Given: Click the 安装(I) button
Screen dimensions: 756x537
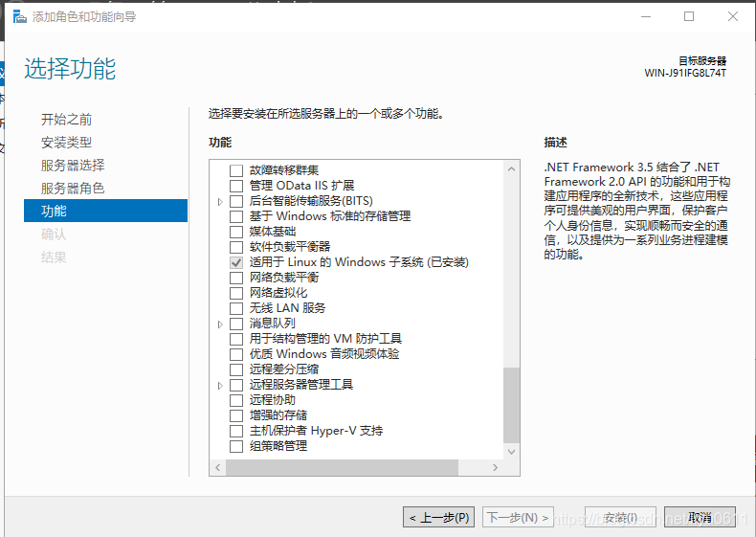Looking at the screenshot, I should [620, 517].
